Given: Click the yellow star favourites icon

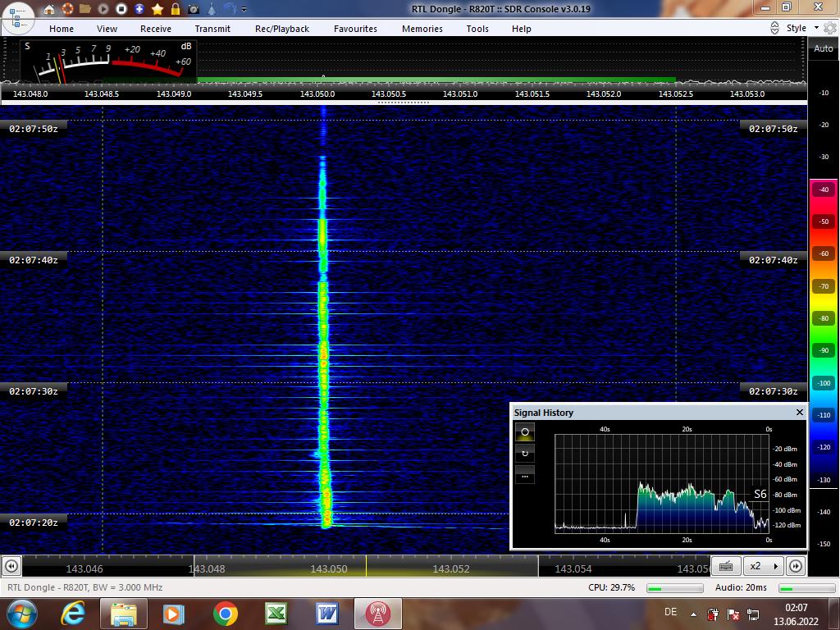Looking at the screenshot, I should (x=157, y=9).
